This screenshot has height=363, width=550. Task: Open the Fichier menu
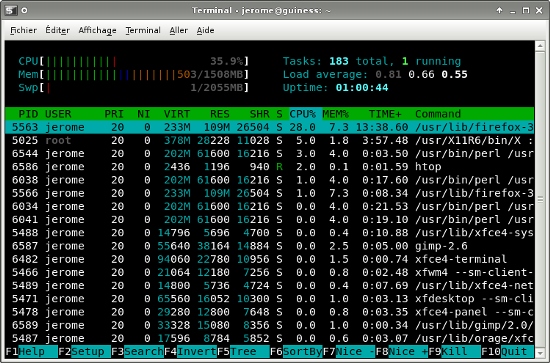[x=23, y=31]
